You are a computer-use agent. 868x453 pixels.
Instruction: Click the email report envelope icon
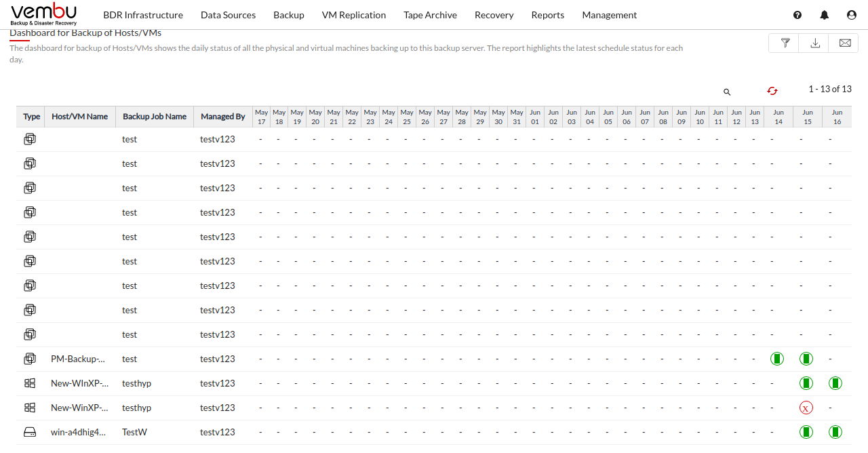(x=844, y=43)
